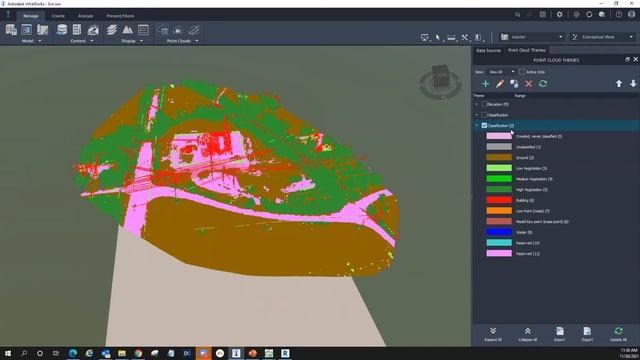The height and width of the screenshot is (360, 640).
Task: Open Point Cloud Themes ribbon icon
Action: click(x=162, y=30)
